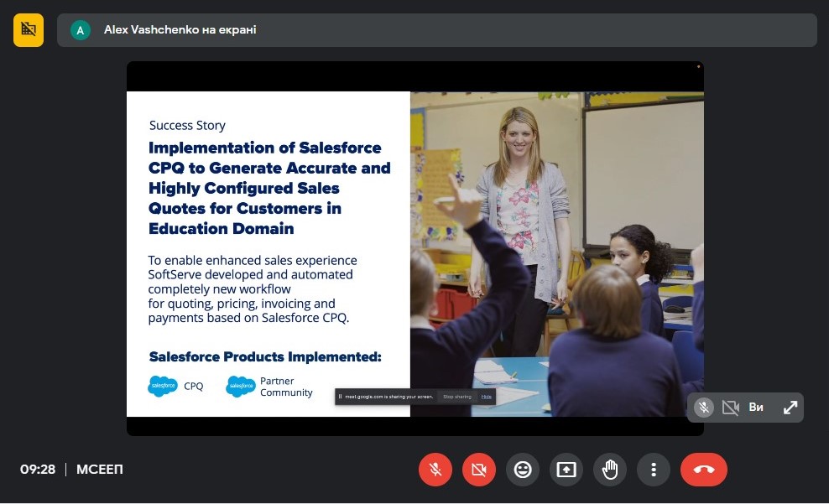The image size is (829, 504).
Task: Turn on camera with the red camera button
Action: tap(479, 469)
